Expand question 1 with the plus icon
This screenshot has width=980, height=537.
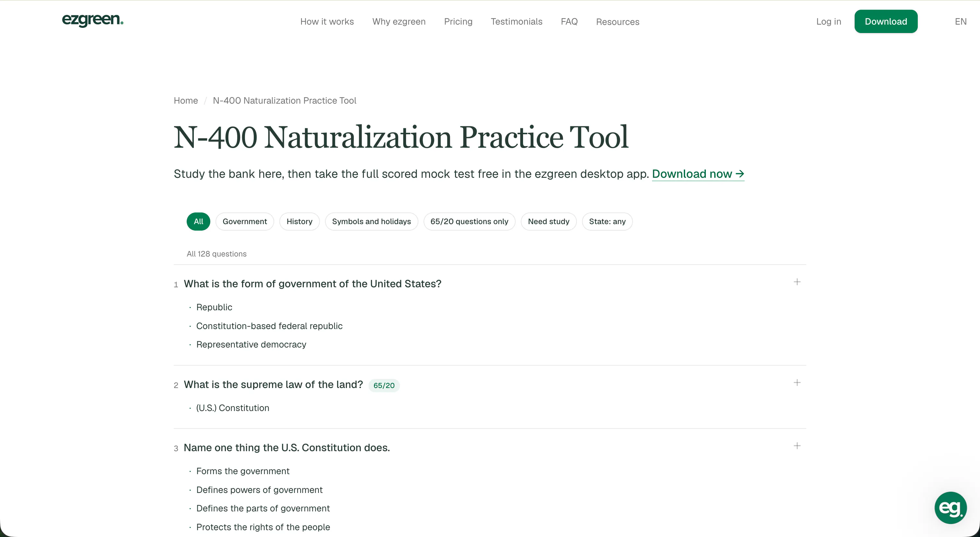tap(797, 282)
